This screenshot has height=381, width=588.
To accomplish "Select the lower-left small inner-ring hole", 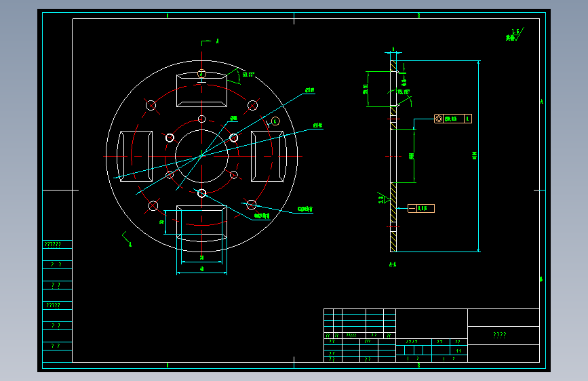I will (170, 175).
